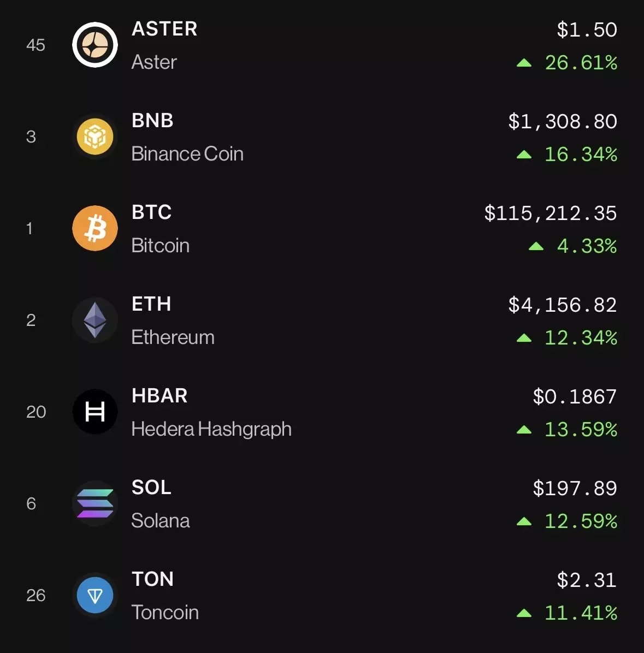Click TON's 11.41% change value
The width and height of the screenshot is (644, 653).
click(581, 613)
